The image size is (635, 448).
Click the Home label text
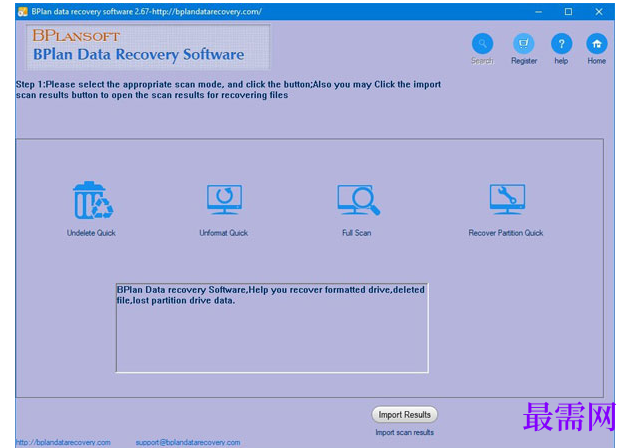tap(597, 61)
